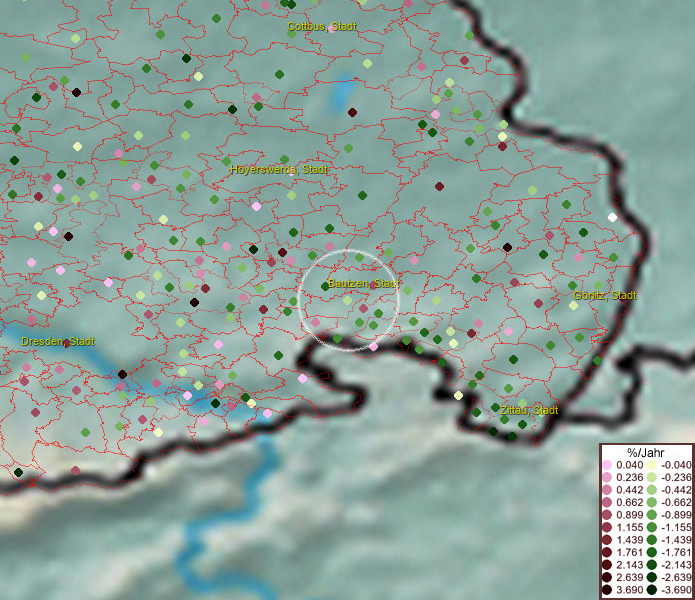
Task: Click the 0.442 legend color dot
Action: click(x=607, y=488)
